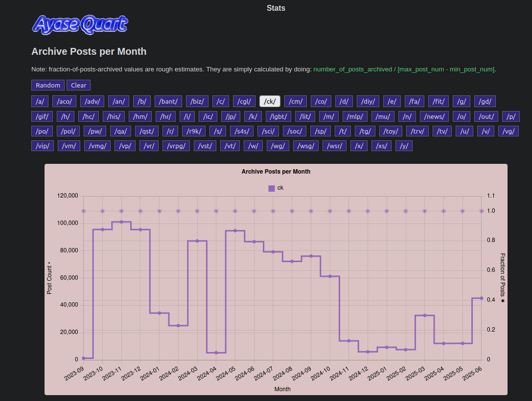Viewport: 532px width, 401px height.
Task: Select the /xs/ board
Action: coord(381,146)
